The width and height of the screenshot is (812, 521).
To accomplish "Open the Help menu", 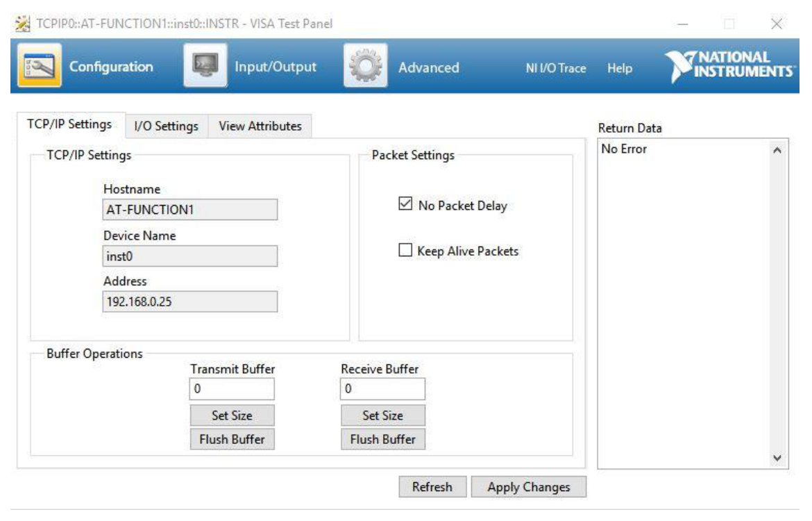I will tap(620, 68).
